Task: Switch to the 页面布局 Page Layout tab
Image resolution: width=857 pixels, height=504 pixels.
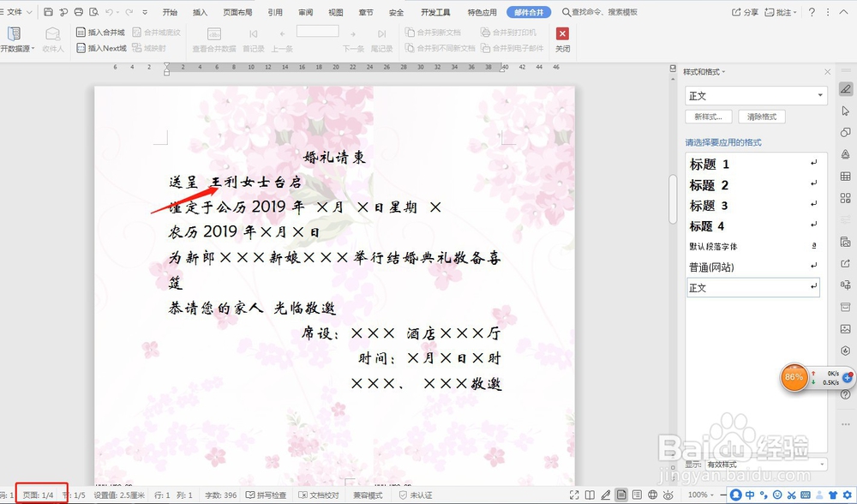Action: (237, 12)
